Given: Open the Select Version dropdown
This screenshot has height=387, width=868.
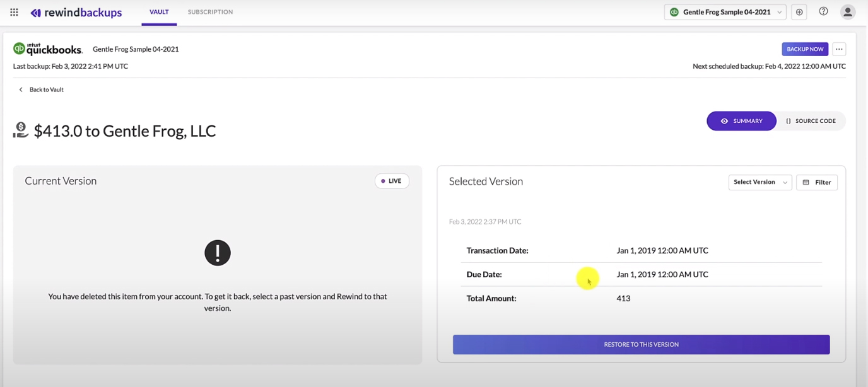Looking at the screenshot, I should [760, 182].
